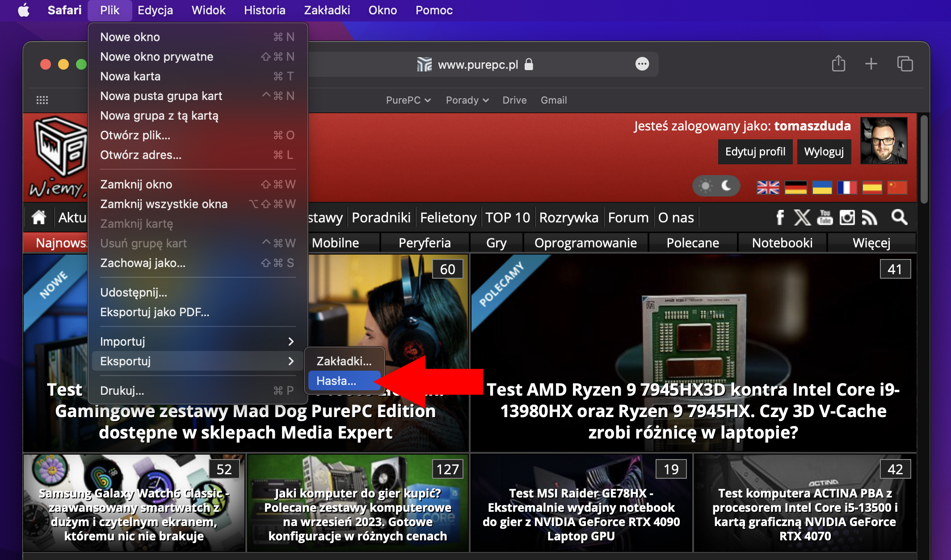Open site search with the magnifier icon
This screenshot has height=560, width=951.
tap(899, 218)
